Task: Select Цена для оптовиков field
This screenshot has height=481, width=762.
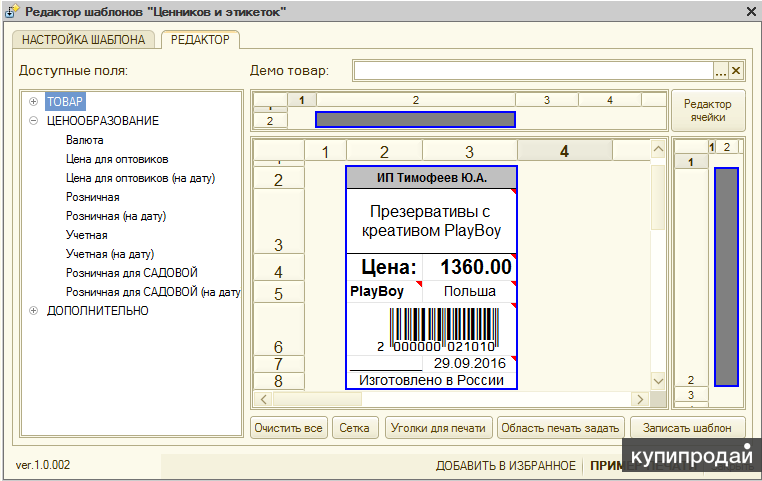Action: [117, 159]
